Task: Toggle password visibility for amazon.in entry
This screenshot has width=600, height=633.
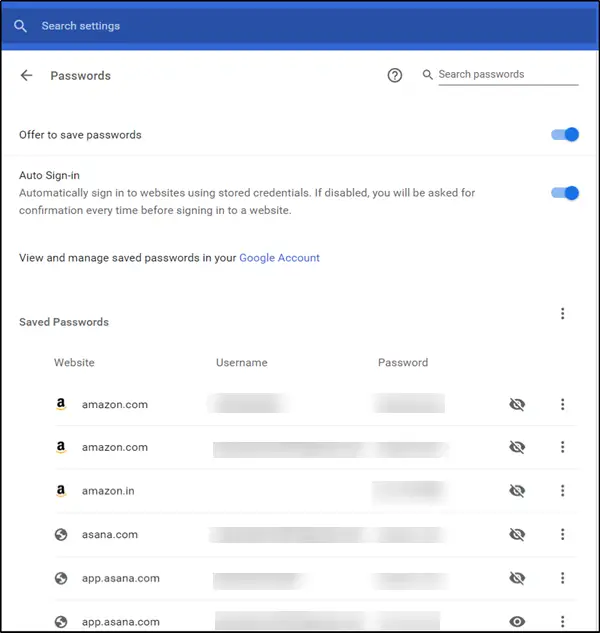Action: [x=517, y=491]
